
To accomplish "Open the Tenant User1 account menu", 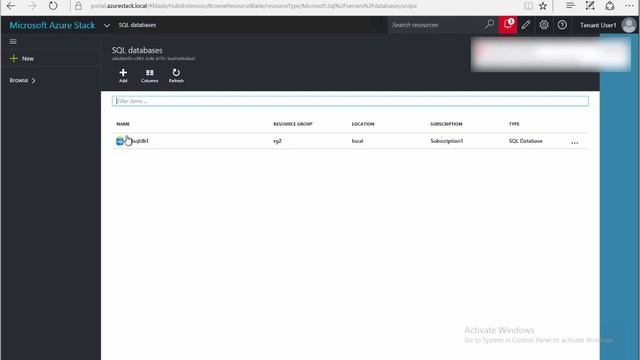I will 598,25.
